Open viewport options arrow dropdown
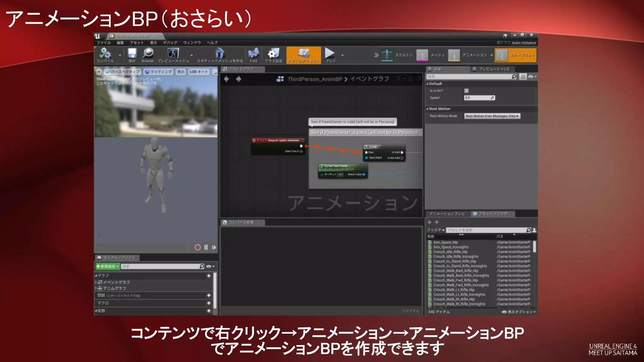The height and width of the screenshot is (362, 644). click(x=99, y=72)
